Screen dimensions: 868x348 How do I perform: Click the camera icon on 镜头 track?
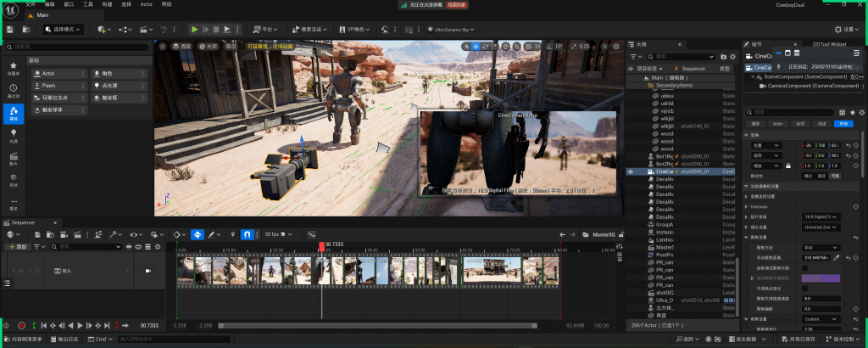tap(147, 270)
